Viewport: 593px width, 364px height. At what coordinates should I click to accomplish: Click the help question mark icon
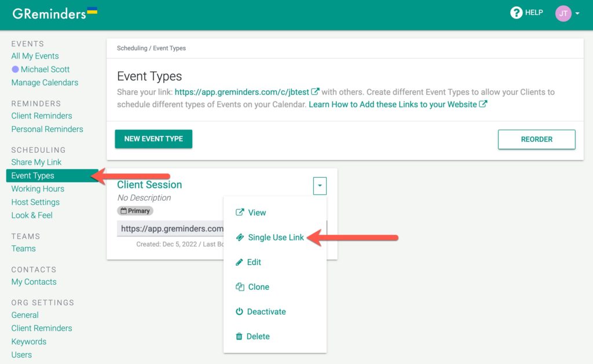point(516,13)
